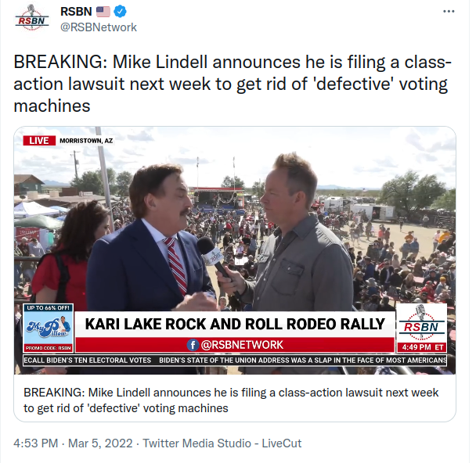Click the red LIVE badge on the video
The width and height of the screenshot is (476, 463).
click(38, 141)
